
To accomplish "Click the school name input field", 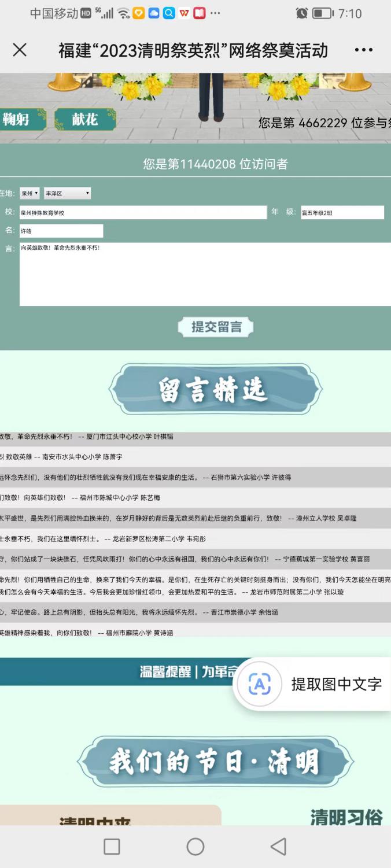I will click(x=143, y=213).
